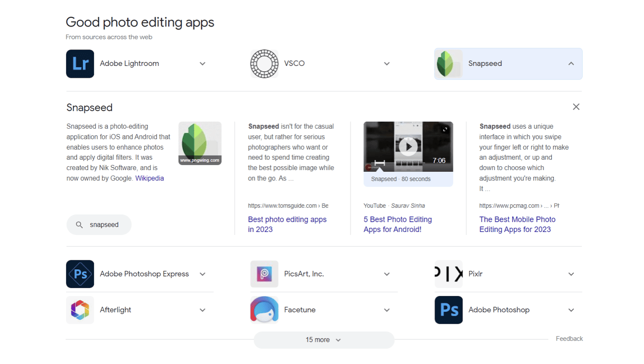The image size is (644, 364).
Task: Expand the Afterlight chevron
Action: coord(202,310)
